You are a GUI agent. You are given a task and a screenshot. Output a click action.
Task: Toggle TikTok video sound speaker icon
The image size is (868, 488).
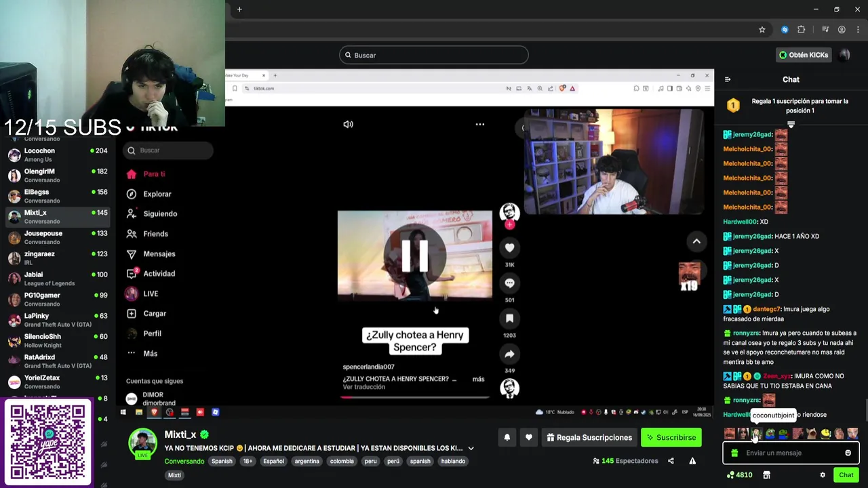tap(348, 124)
